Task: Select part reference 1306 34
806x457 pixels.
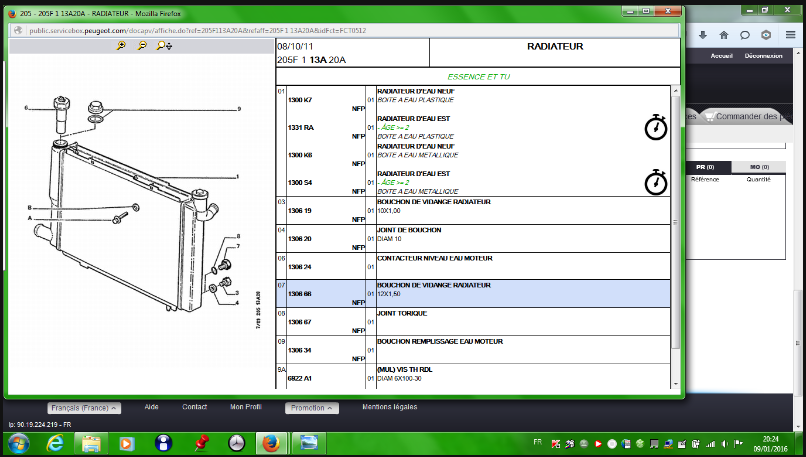Action: (x=300, y=350)
